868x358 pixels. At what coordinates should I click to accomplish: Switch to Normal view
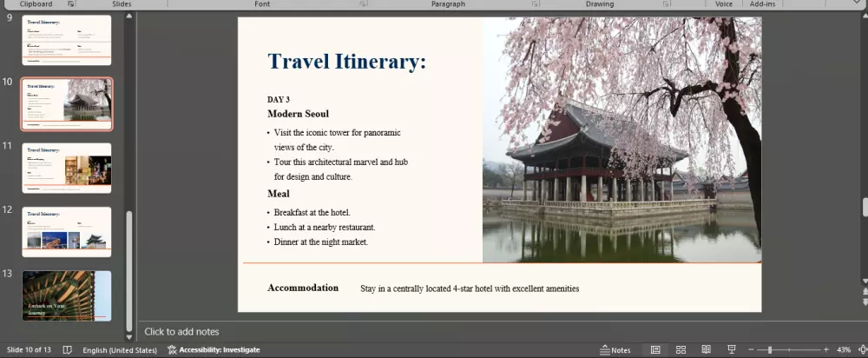click(x=655, y=349)
